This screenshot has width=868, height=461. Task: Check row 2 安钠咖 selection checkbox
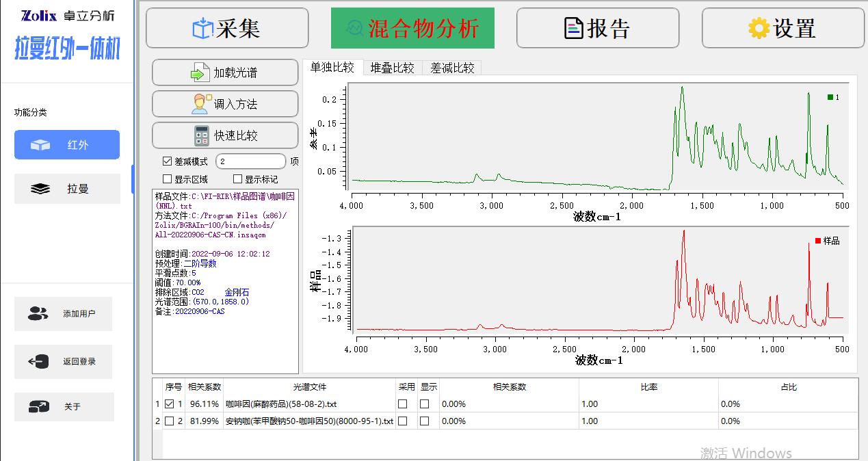point(169,421)
